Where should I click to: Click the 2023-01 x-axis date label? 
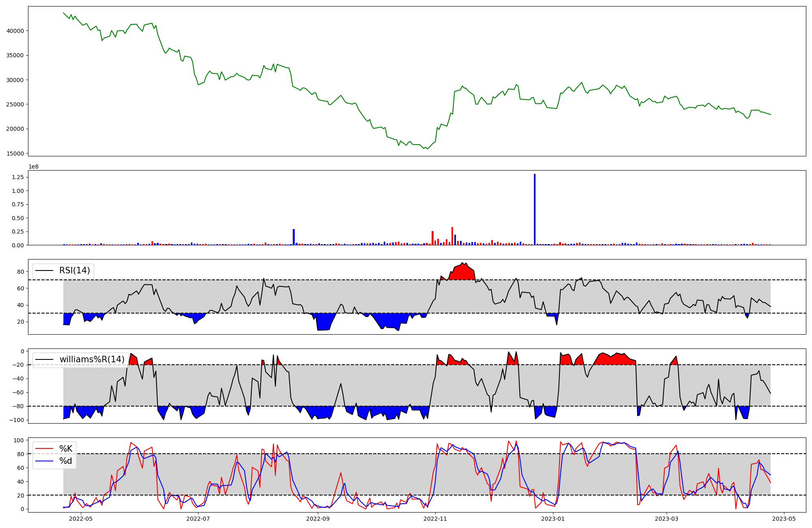(553, 519)
